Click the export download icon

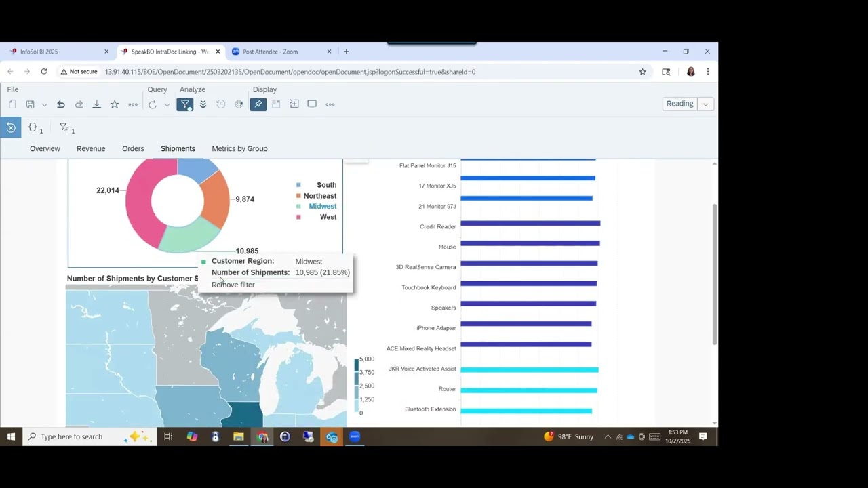pyautogui.click(x=97, y=104)
